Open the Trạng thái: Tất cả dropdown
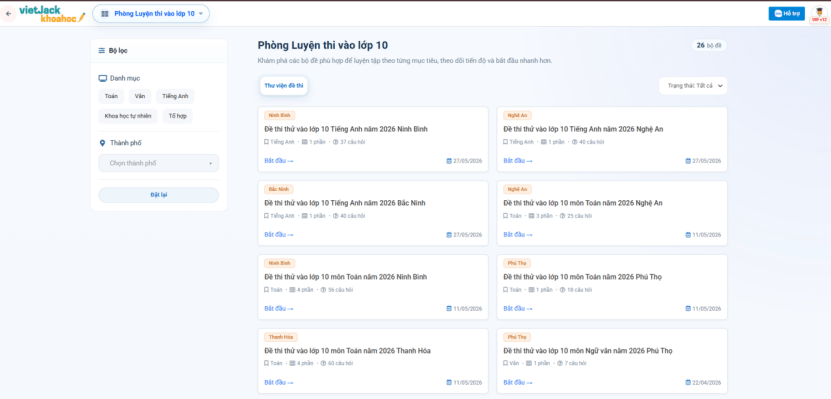This screenshot has width=831, height=399. (693, 86)
